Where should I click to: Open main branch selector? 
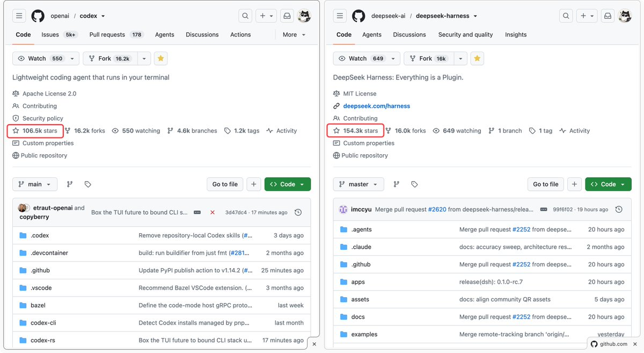pyautogui.click(x=35, y=184)
